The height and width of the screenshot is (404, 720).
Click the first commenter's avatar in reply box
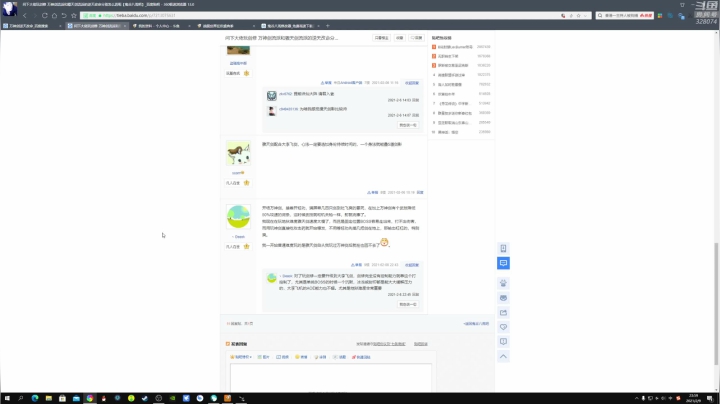tap(272, 95)
